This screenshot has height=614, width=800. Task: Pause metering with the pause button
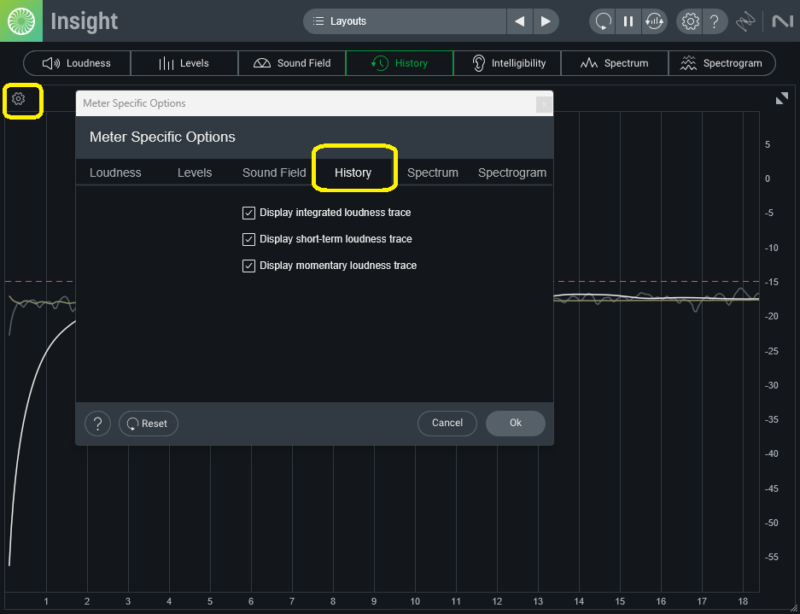click(628, 21)
